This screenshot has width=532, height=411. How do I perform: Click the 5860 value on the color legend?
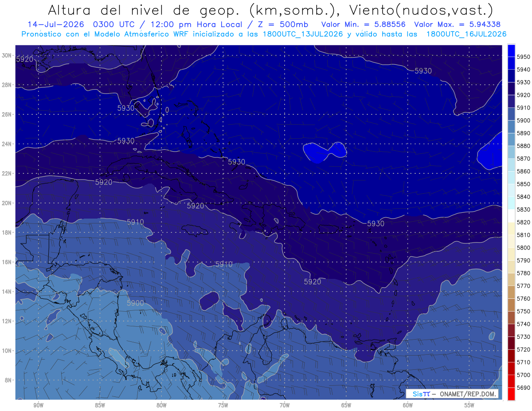523,171
